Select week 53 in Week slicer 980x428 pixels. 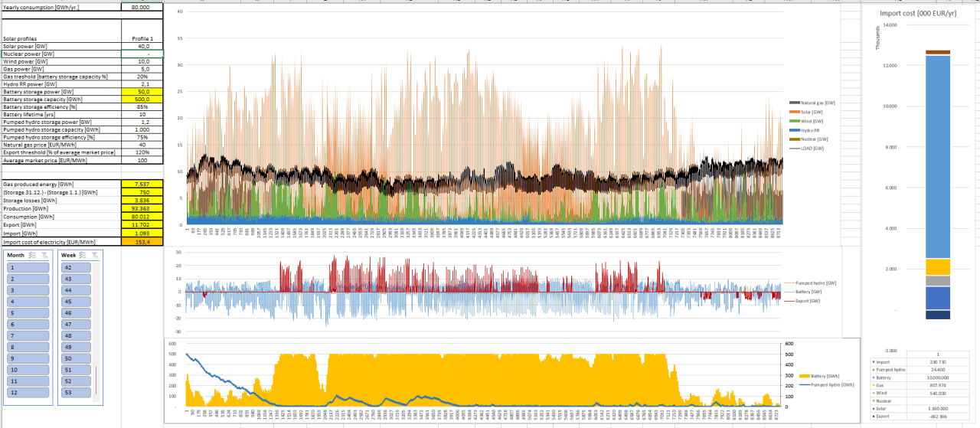(x=76, y=392)
